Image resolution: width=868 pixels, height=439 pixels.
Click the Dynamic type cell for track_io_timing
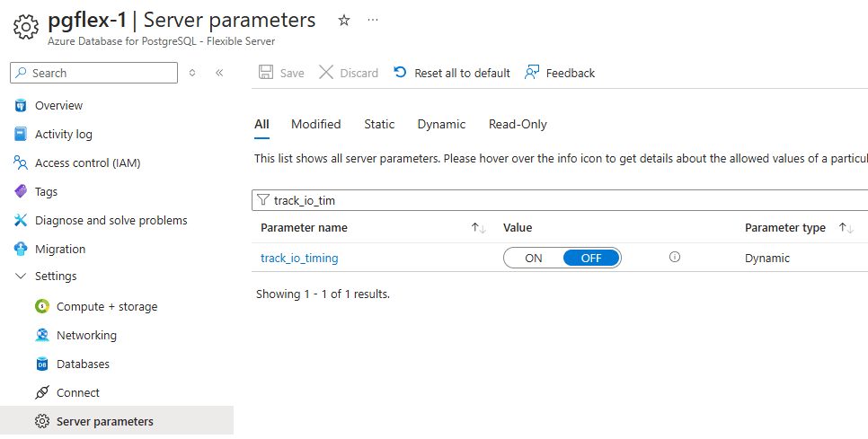(x=767, y=259)
